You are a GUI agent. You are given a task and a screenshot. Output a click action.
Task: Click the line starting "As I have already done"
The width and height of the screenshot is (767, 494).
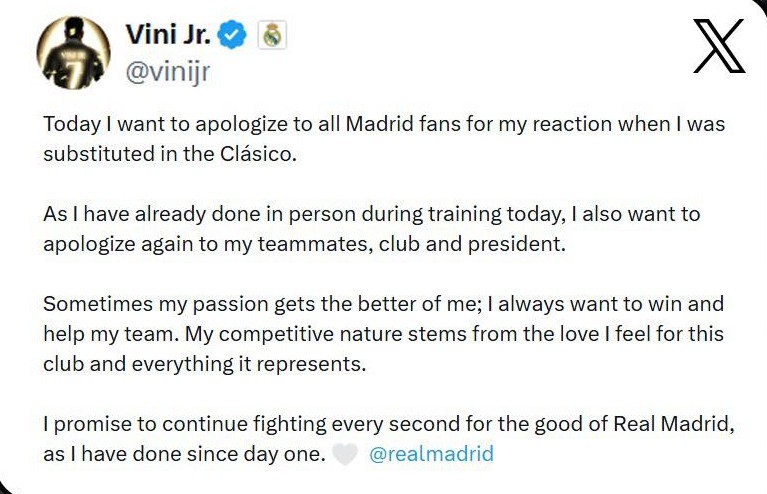[371, 215]
